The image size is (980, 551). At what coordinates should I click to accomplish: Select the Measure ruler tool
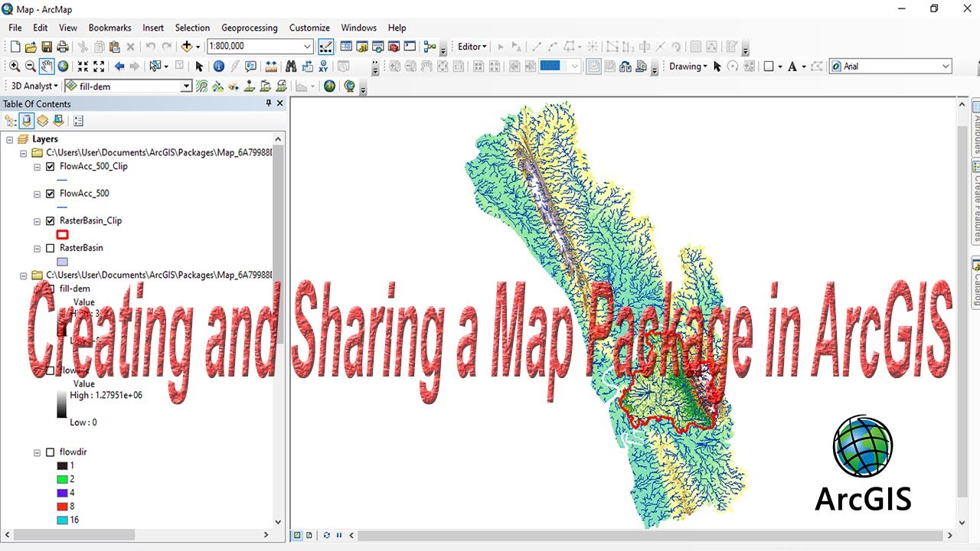(x=270, y=67)
